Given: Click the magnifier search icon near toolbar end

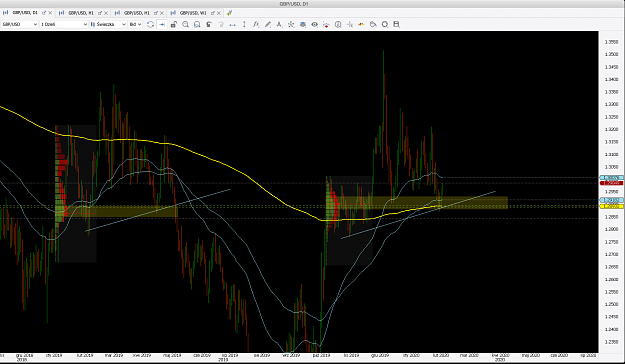Looking at the screenshot, I should click(385, 24).
